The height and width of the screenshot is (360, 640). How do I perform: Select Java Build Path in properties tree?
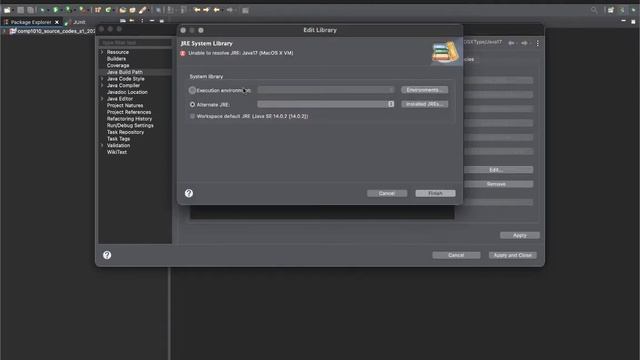point(124,72)
